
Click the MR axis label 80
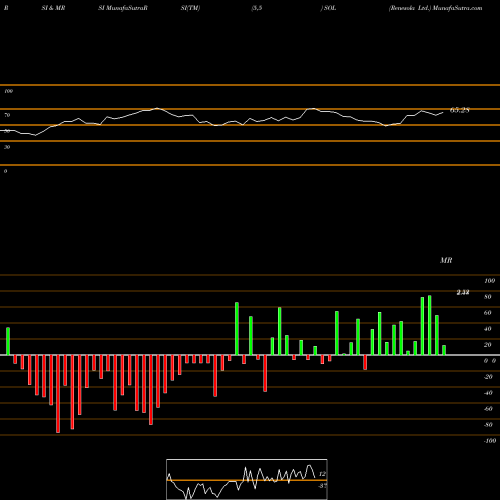point(488,297)
